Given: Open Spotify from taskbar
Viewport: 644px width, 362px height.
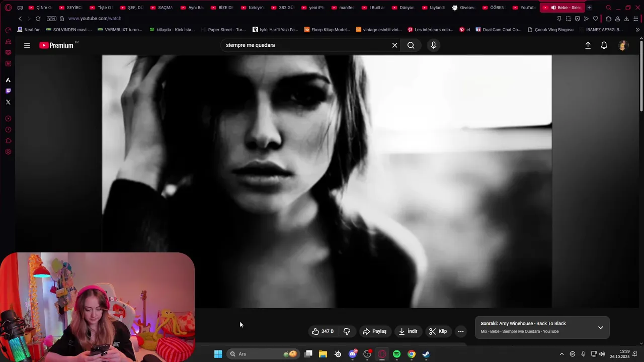Looking at the screenshot, I should pos(396,354).
